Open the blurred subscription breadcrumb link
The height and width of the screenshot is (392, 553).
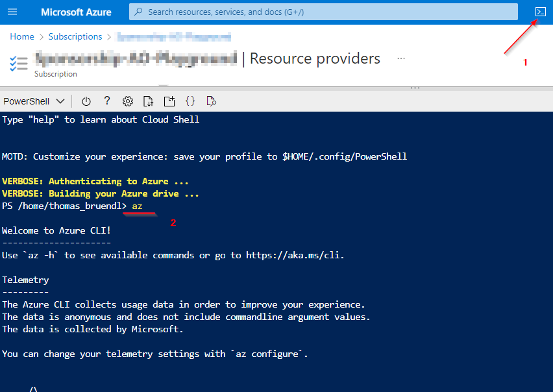point(174,36)
